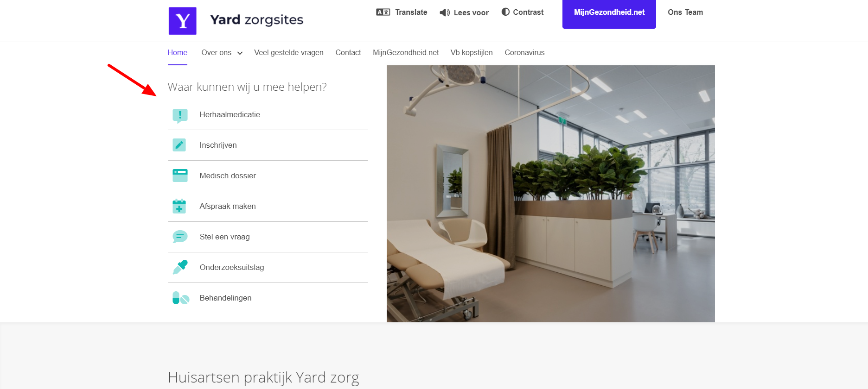Screen dimensions: 868x389
Task: Click the Herhaalmedicatie exclamation speech icon
Action: pyautogui.click(x=180, y=115)
